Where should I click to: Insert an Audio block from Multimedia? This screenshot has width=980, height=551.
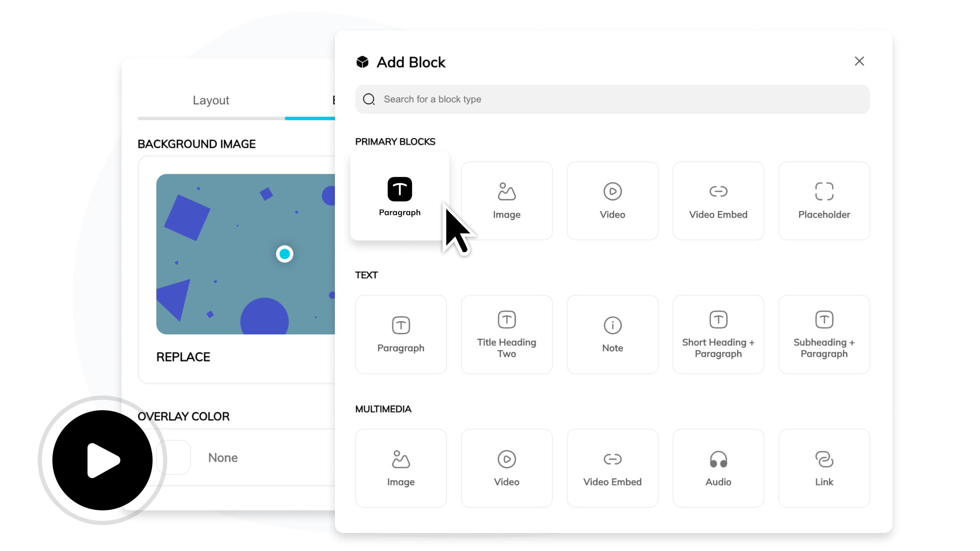(x=718, y=467)
